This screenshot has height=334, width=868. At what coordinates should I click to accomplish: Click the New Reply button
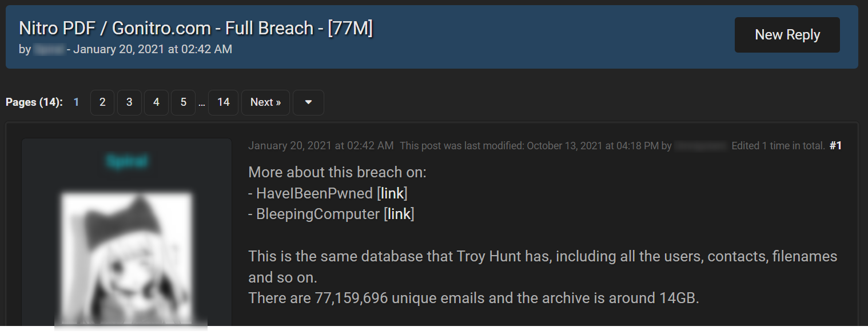[787, 35]
